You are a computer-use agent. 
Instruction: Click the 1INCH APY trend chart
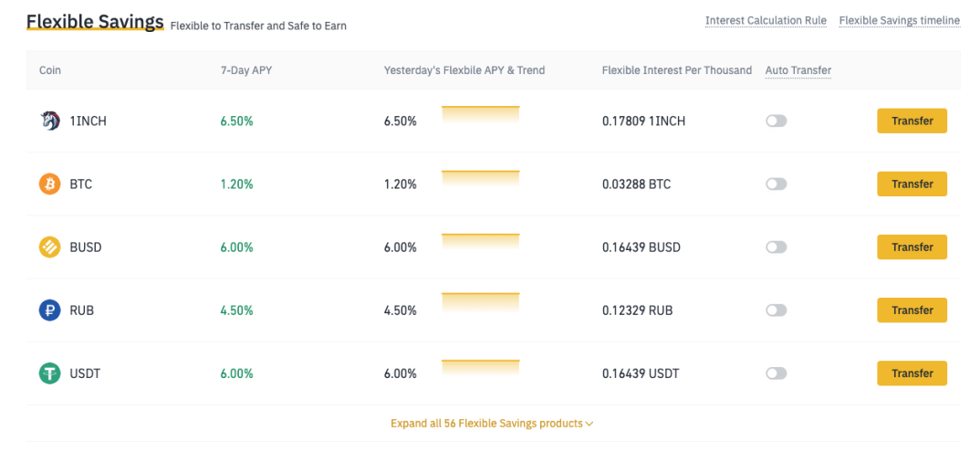[x=480, y=115]
